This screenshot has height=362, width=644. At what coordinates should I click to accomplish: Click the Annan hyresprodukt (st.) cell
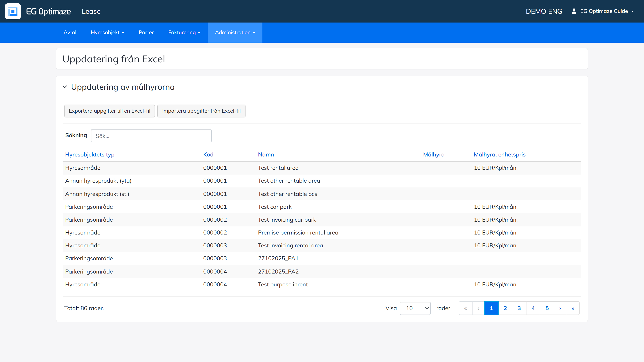pyautogui.click(x=97, y=194)
